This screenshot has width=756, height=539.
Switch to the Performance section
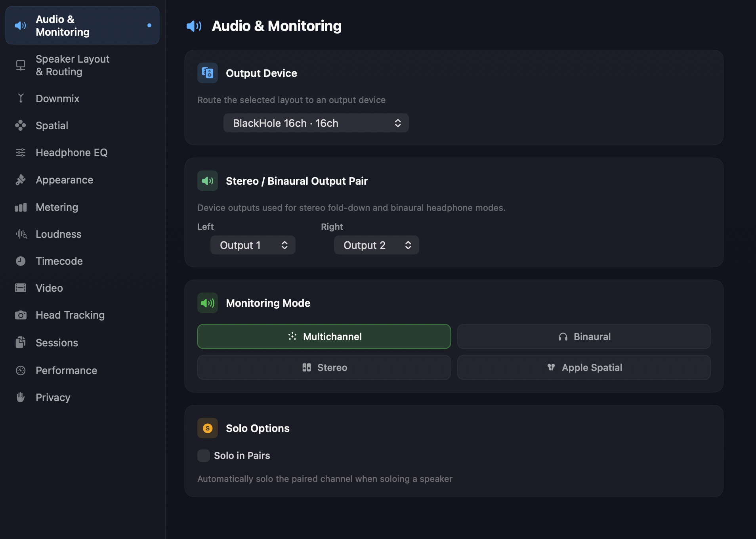pos(82,371)
